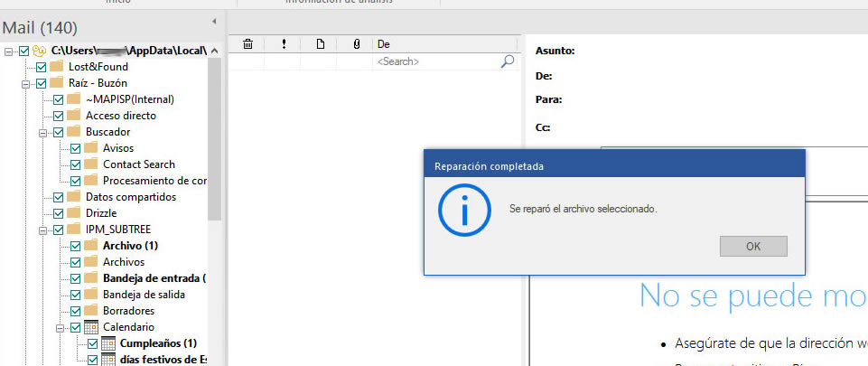
Task: Select the Archivos folder
Action: (x=124, y=262)
